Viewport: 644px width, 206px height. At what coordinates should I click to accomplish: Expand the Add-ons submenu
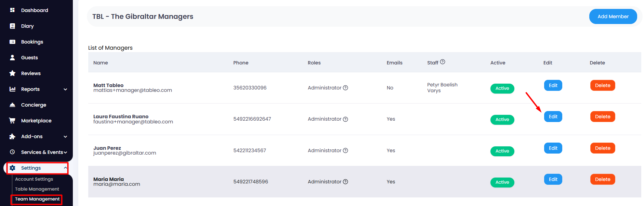coord(65,137)
